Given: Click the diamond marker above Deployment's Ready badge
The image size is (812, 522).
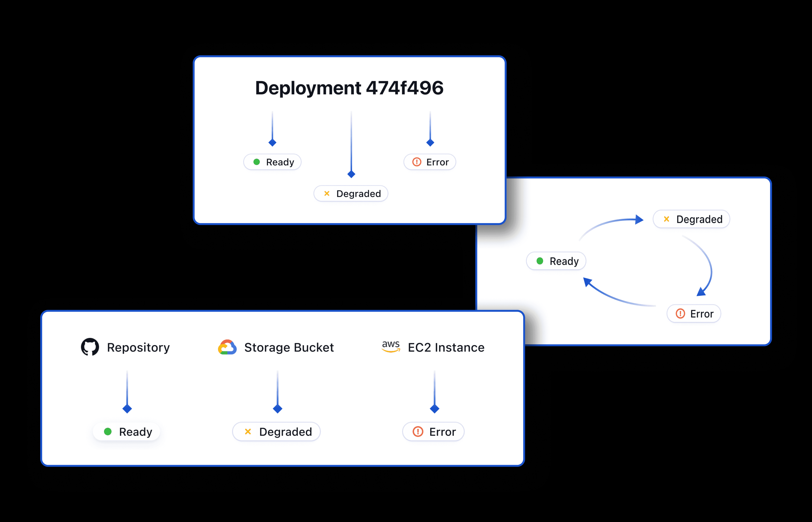Looking at the screenshot, I should [272, 142].
